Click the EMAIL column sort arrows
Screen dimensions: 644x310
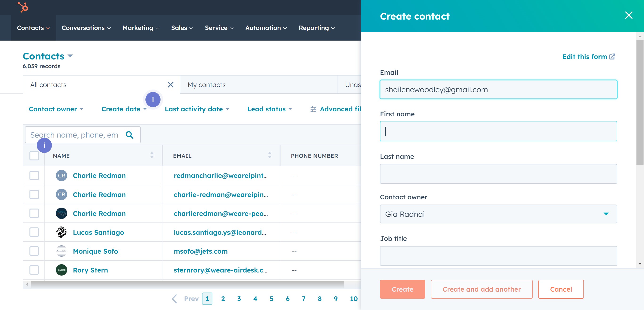(269, 155)
